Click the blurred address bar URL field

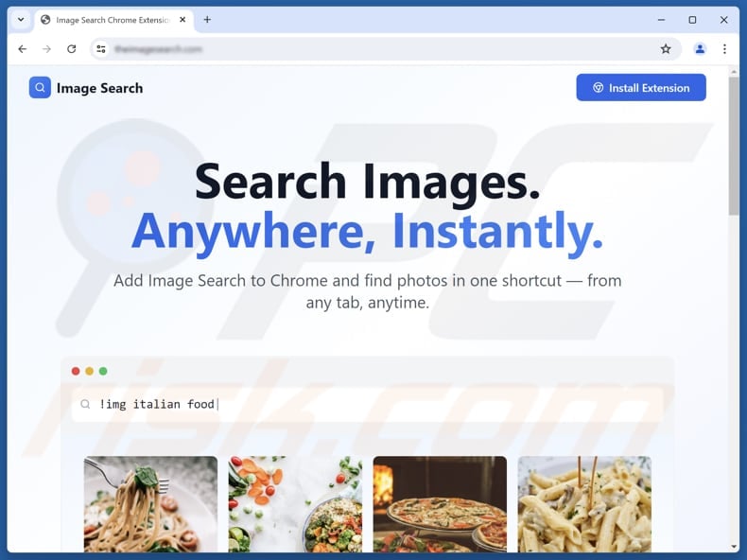point(381,48)
